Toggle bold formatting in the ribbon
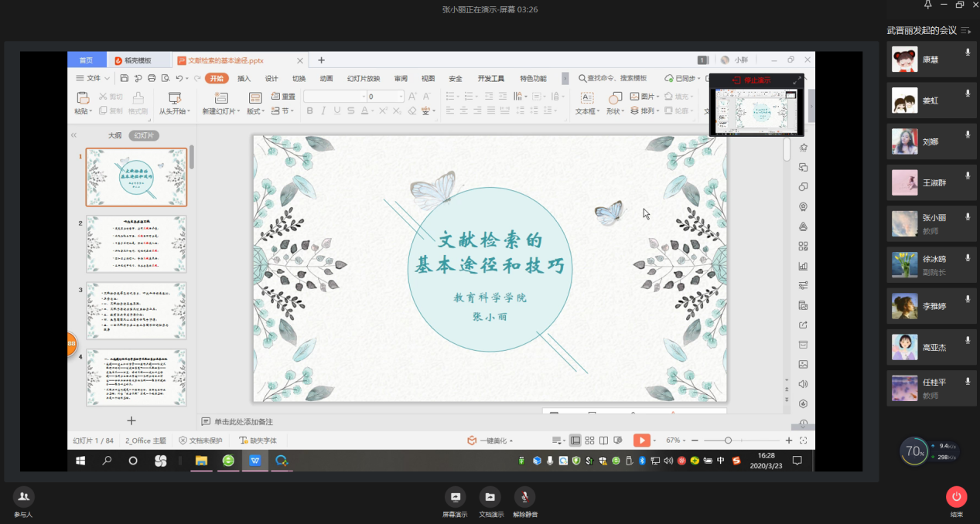Screen dimensions: 980x524 coord(310,111)
